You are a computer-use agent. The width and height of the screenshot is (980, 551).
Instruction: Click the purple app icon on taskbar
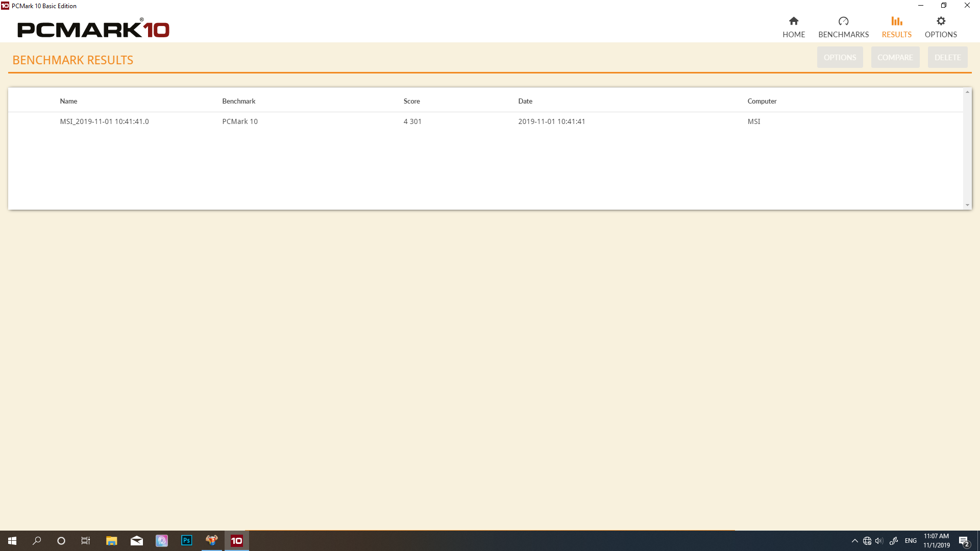pyautogui.click(x=161, y=541)
